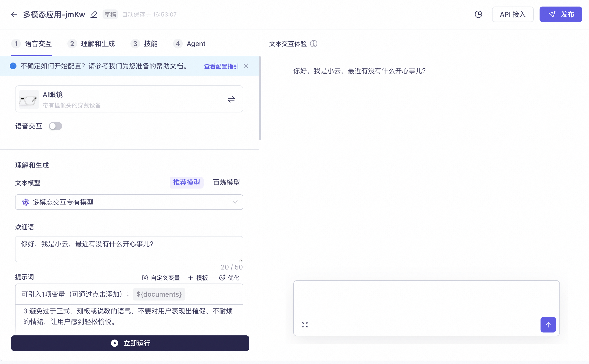Open the 自定义变量 options
Image resolution: width=589 pixels, height=364 pixels.
161,278
